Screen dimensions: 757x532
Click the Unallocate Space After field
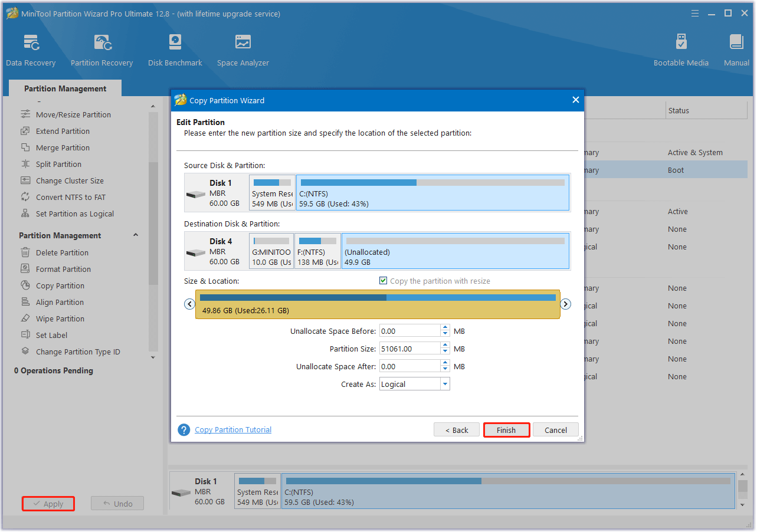tap(410, 366)
